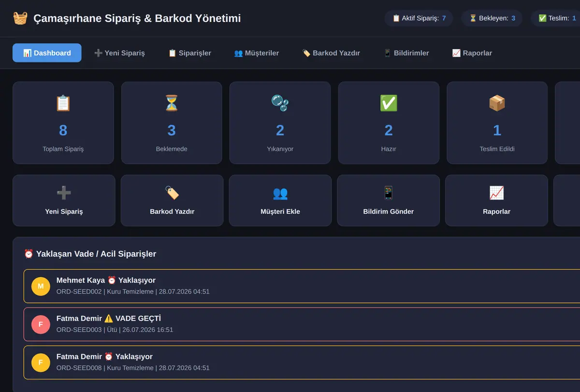The image size is (580, 392).
Task: Click the clipboard icon above Toplam Sipariş
Action: [63, 103]
